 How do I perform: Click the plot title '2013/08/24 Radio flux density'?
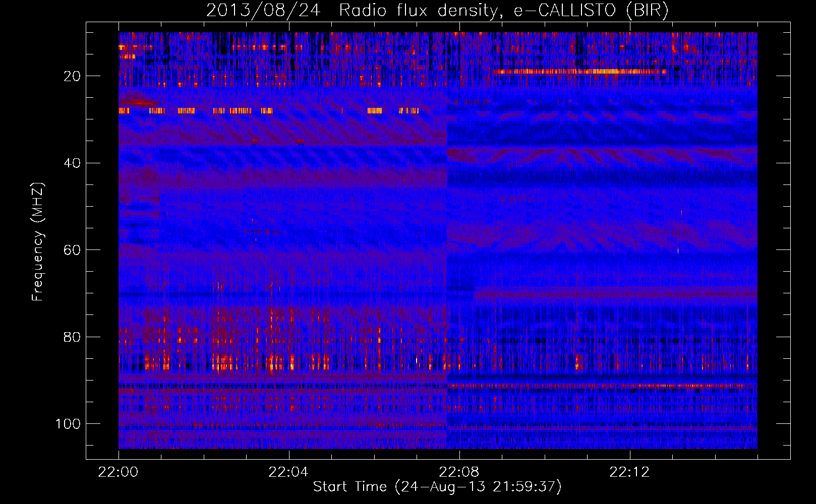pos(437,11)
